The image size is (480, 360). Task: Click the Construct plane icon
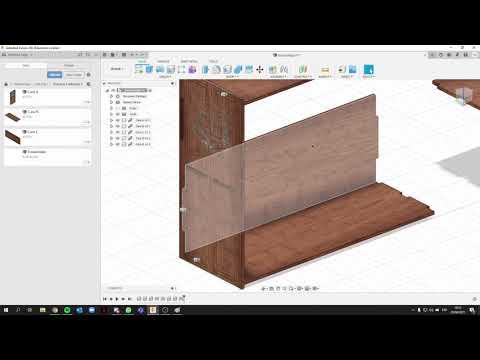(303, 69)
